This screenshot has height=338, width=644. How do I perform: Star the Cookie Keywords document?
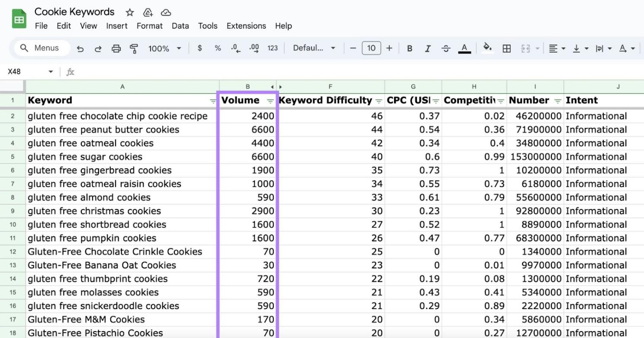(129, 13)
